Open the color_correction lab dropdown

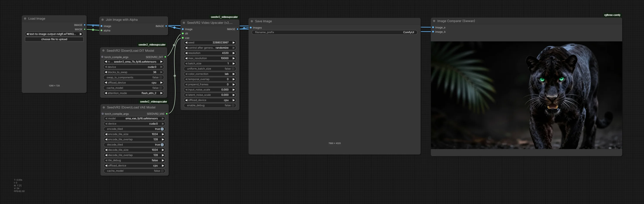pyautogui.click(x=210, y=74)
